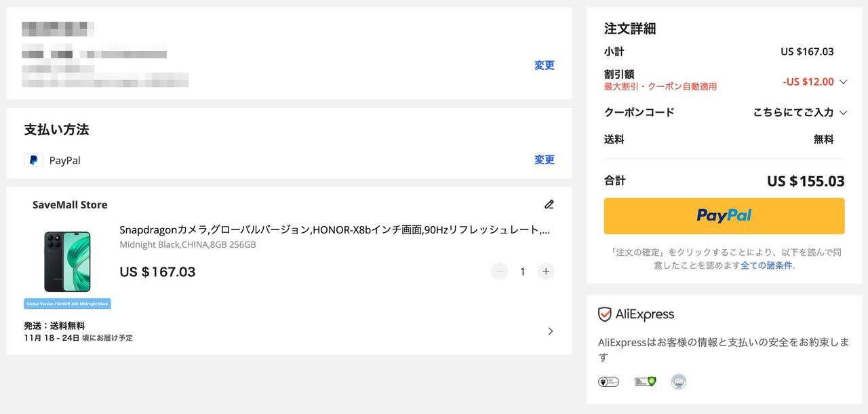Click the green shield security badge
868x414 pixels.
point(645,381)
